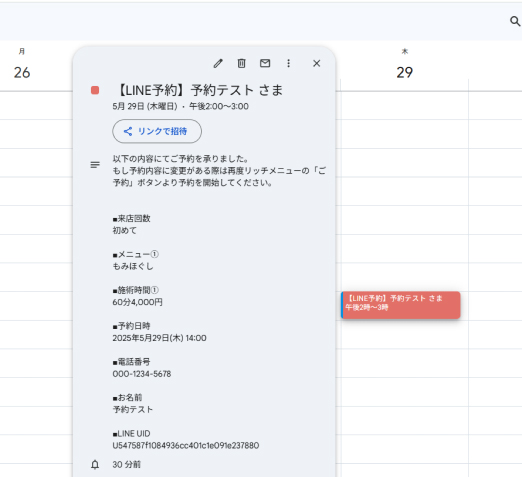Click the 30 分前 reminder text
Image resolution: width=522 pixels, height=477 pixels.
point(127,464)
